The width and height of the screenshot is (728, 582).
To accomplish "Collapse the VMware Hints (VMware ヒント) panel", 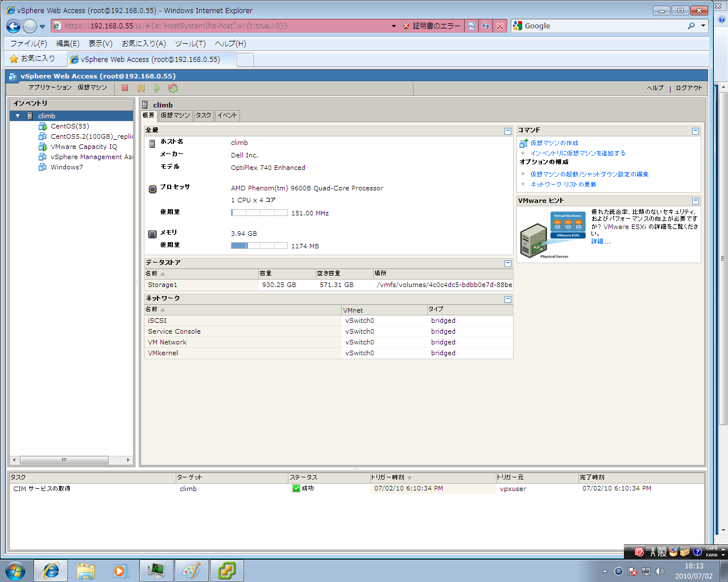I will click(x=696, y=201).
